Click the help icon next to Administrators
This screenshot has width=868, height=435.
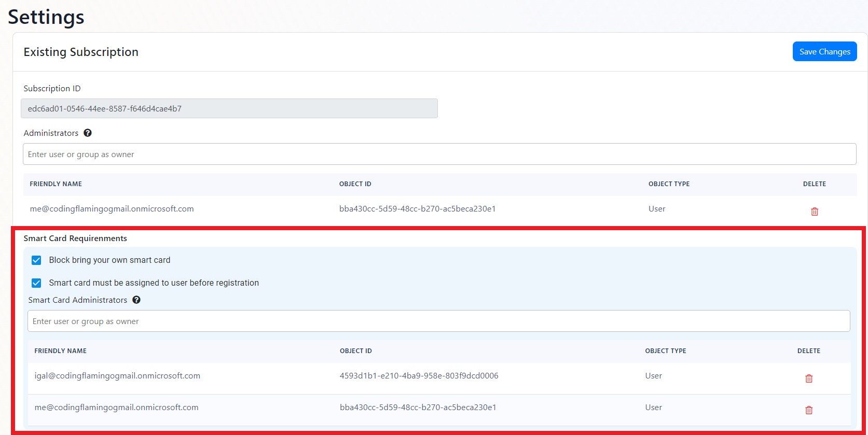click(88, 133)
